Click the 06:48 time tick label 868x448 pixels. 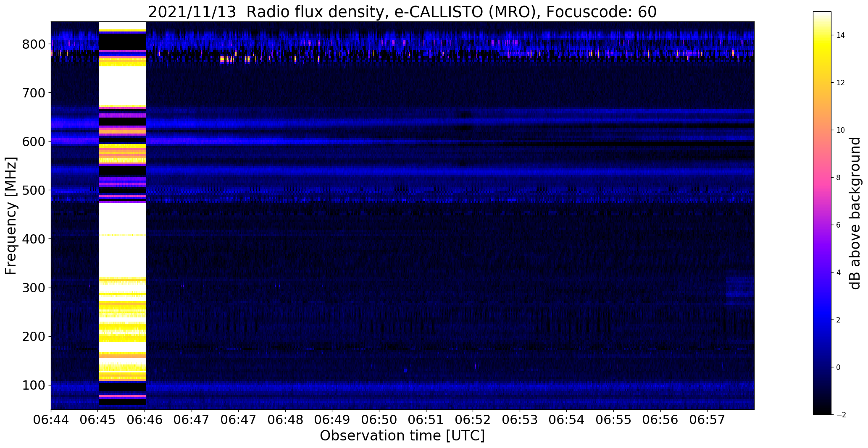pos(286,420)
